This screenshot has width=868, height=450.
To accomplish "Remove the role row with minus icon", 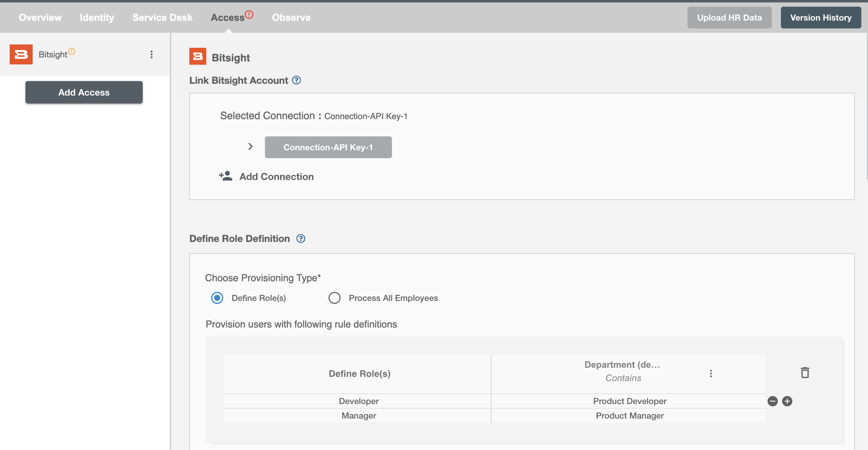I will click(772, 401).
